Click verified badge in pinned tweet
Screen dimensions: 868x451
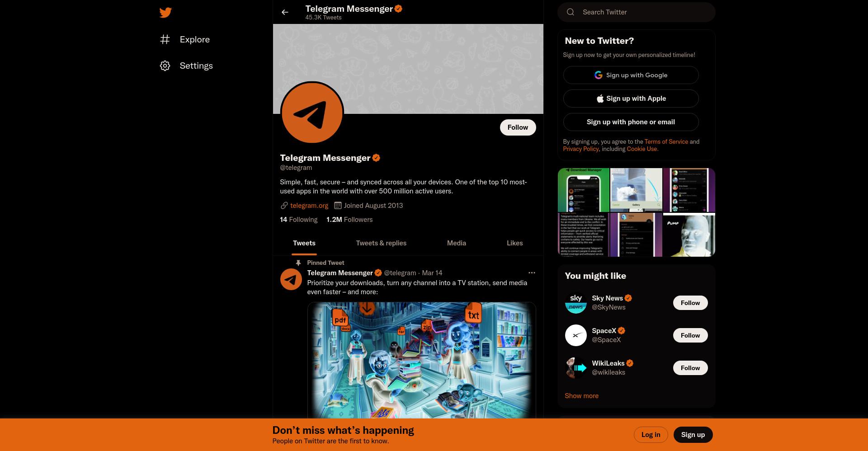click(378, 273)
